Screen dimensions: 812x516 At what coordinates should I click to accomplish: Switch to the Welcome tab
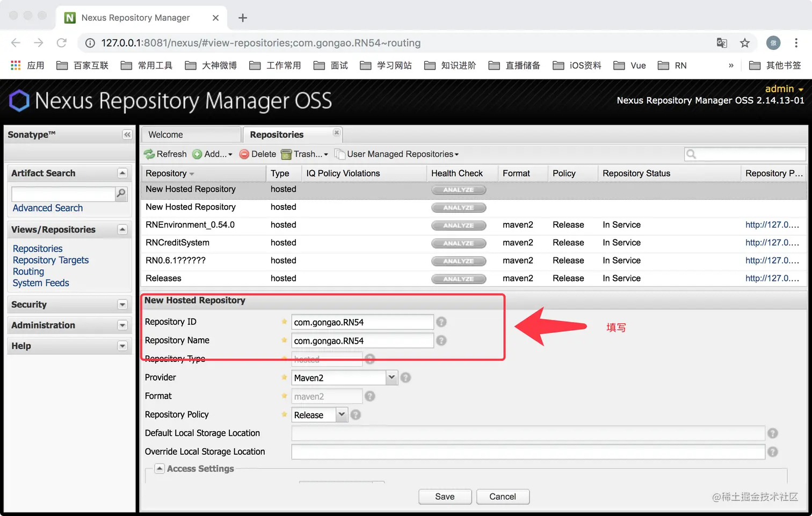(x=191, y=135)
